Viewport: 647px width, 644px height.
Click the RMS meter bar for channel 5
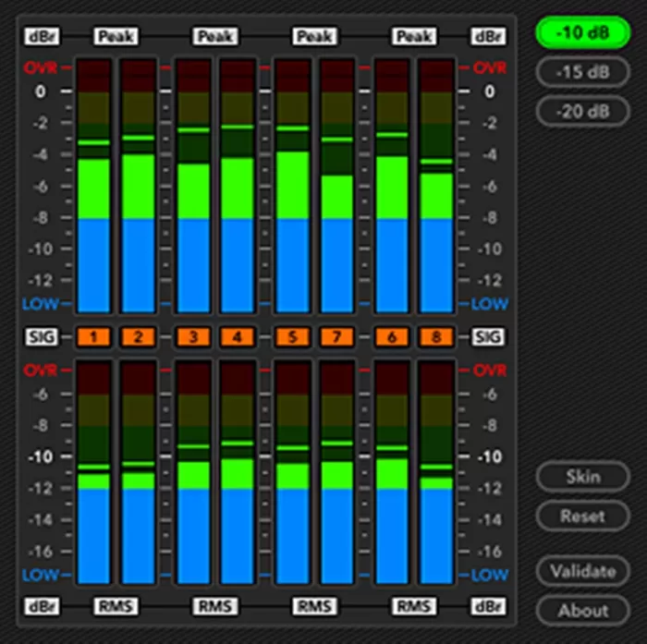coord(293,472)
